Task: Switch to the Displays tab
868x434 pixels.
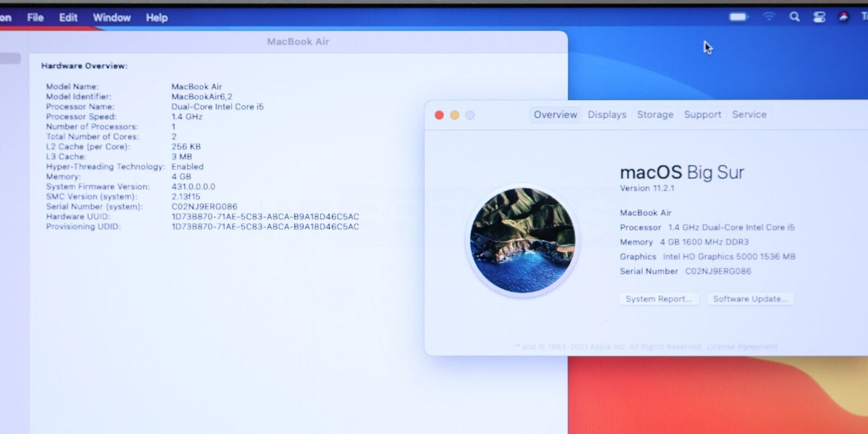Action: [607, 114]
